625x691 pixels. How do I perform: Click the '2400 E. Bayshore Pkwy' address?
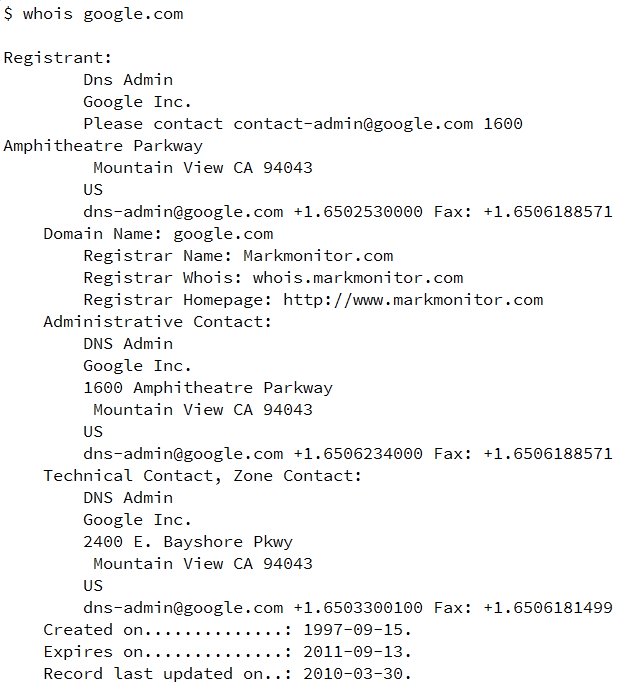(x=188, y=542)
